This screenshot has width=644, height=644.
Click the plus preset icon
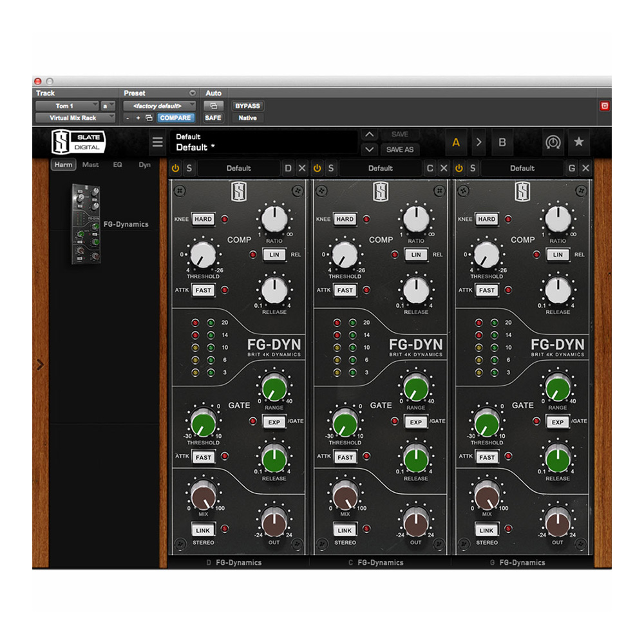[138, 118]
